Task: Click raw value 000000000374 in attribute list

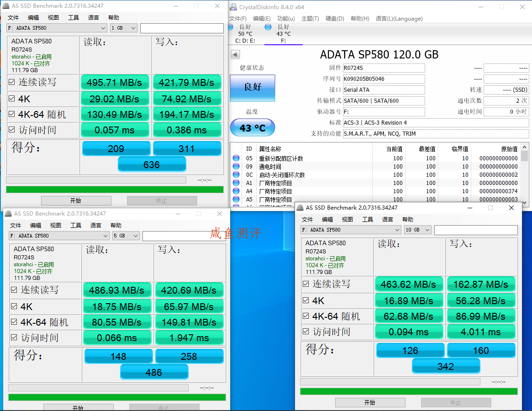Action: pos(498,191)
